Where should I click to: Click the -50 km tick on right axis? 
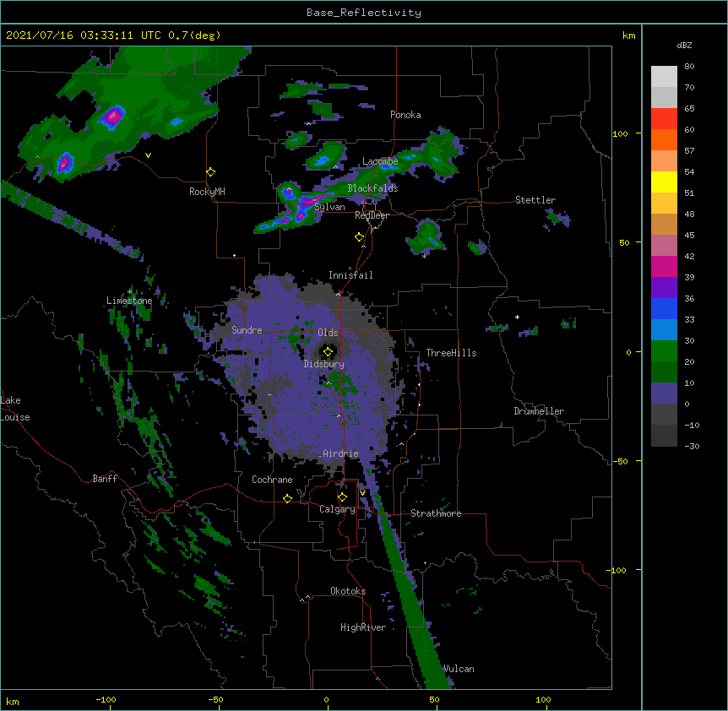click(x=620, y=461)
